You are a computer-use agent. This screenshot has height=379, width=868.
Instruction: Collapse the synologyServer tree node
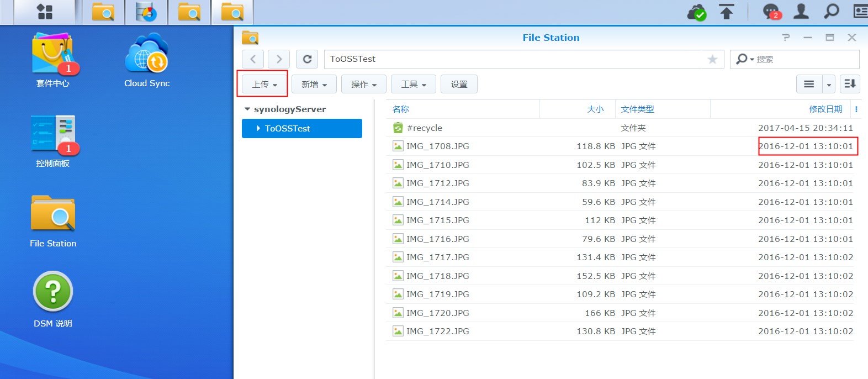coord(247,109)
